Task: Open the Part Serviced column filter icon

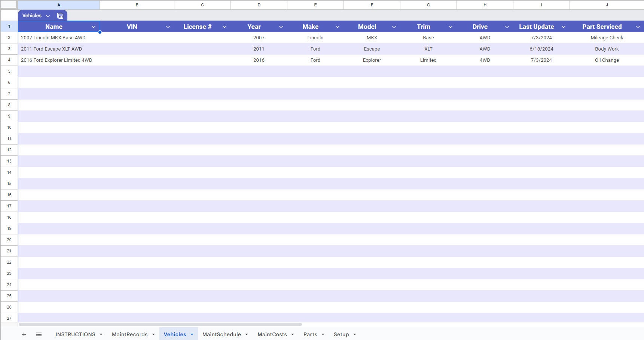Action: coord(638,27)
